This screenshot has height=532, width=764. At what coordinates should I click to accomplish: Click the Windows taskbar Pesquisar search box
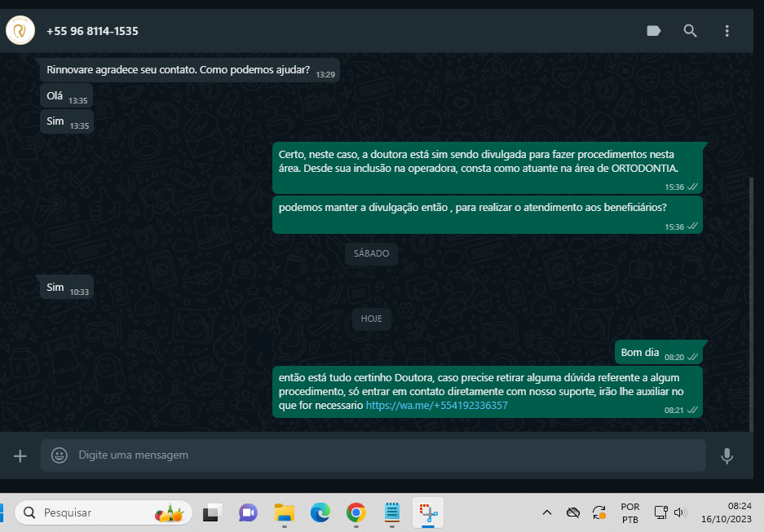104,512
